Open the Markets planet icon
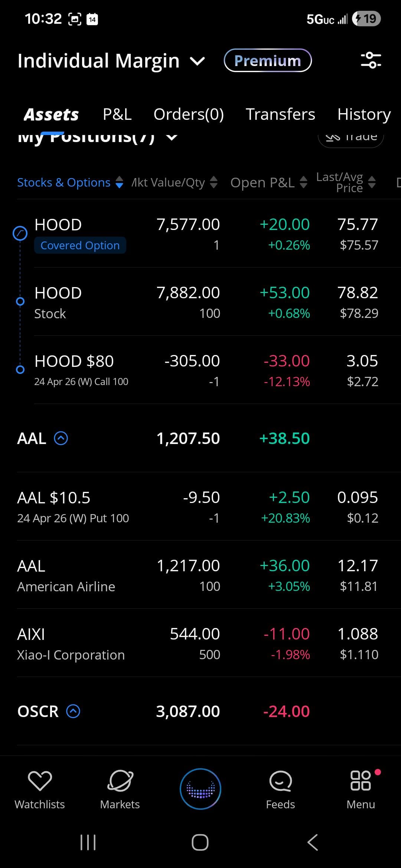Screen dimensions: 401x868 tap(120, 780)
